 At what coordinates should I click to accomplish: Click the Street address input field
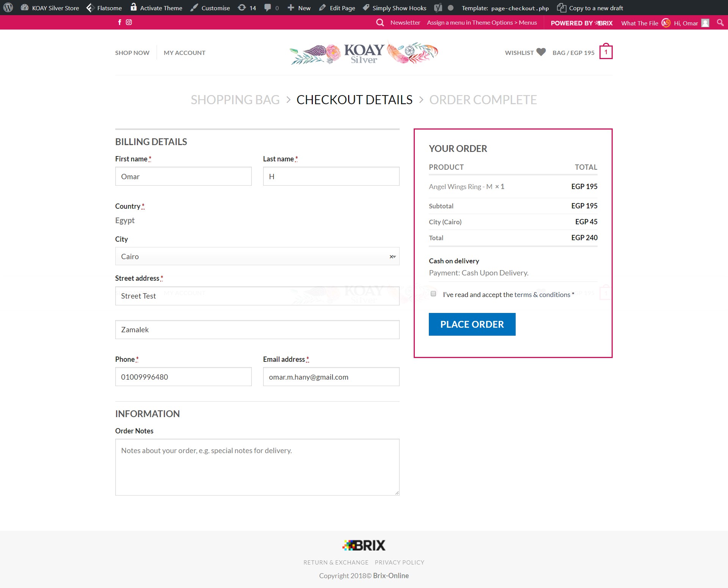pos(257,296)
